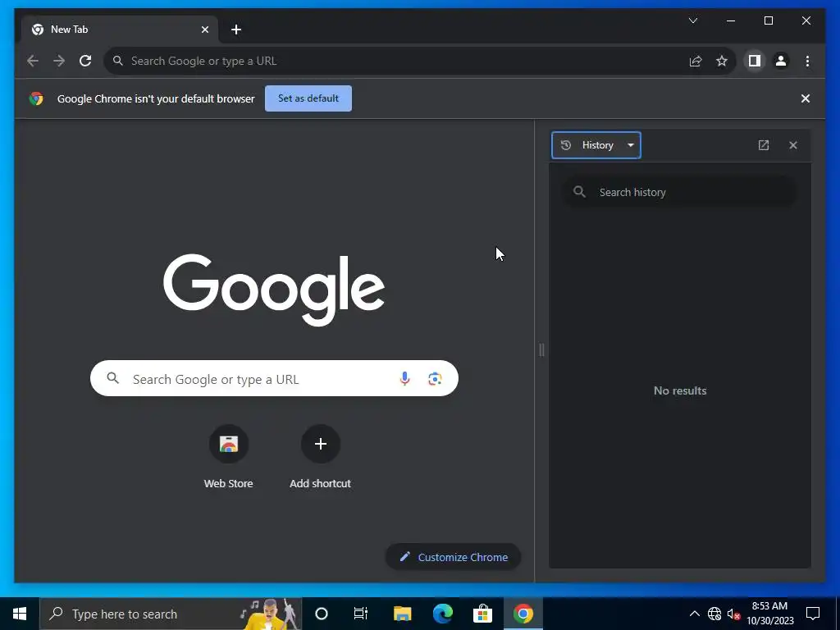Reload the page with refresh icon

(x=85, y=61)
